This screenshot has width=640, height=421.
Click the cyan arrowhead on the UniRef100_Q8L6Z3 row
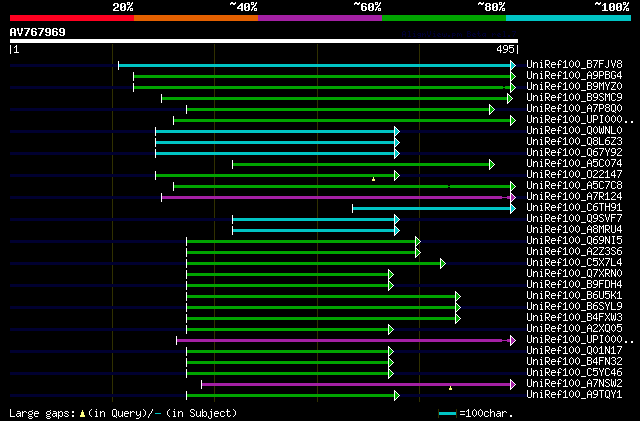[397, 143]
